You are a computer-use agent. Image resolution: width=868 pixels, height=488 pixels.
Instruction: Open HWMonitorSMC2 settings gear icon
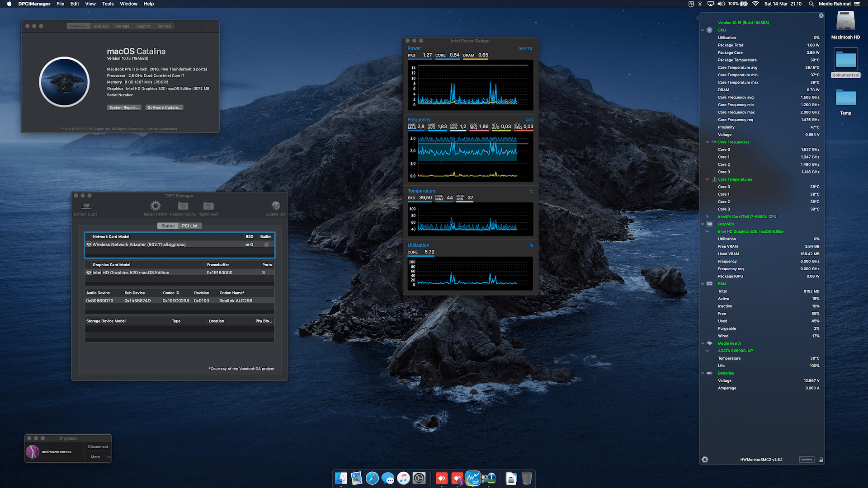pos(705,460)
